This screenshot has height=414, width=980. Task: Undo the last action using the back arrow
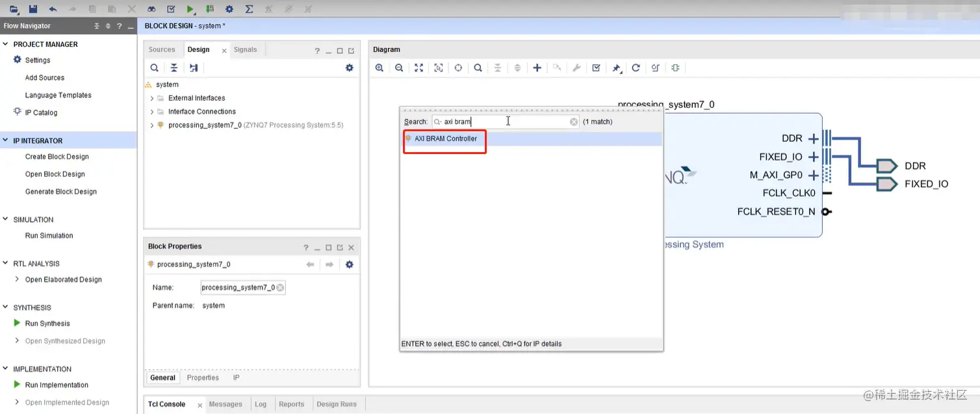[53, 9]
